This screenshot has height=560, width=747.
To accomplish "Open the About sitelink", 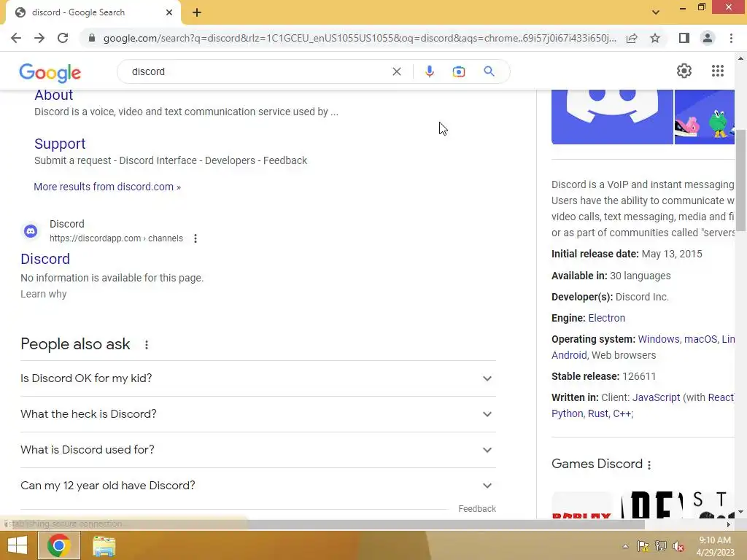I will [x=54, y=96].
